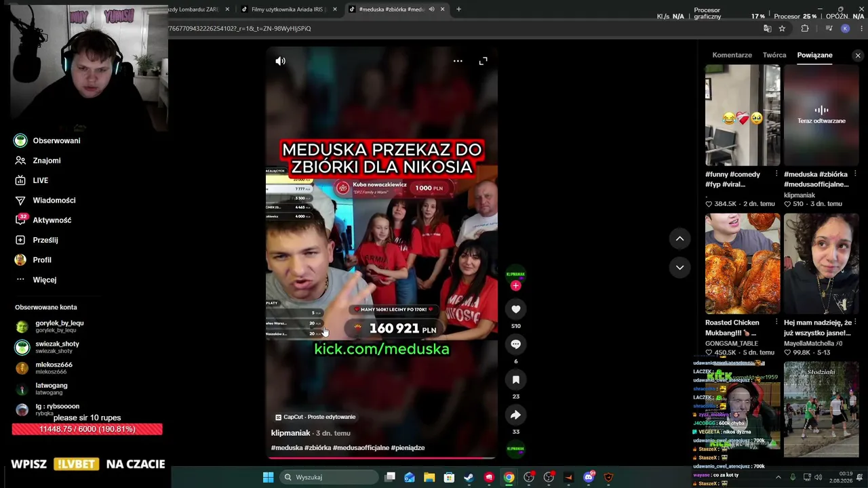Switch to the Twórca tab
Viewport: 868px width, 488px height.
click(774, 55)
